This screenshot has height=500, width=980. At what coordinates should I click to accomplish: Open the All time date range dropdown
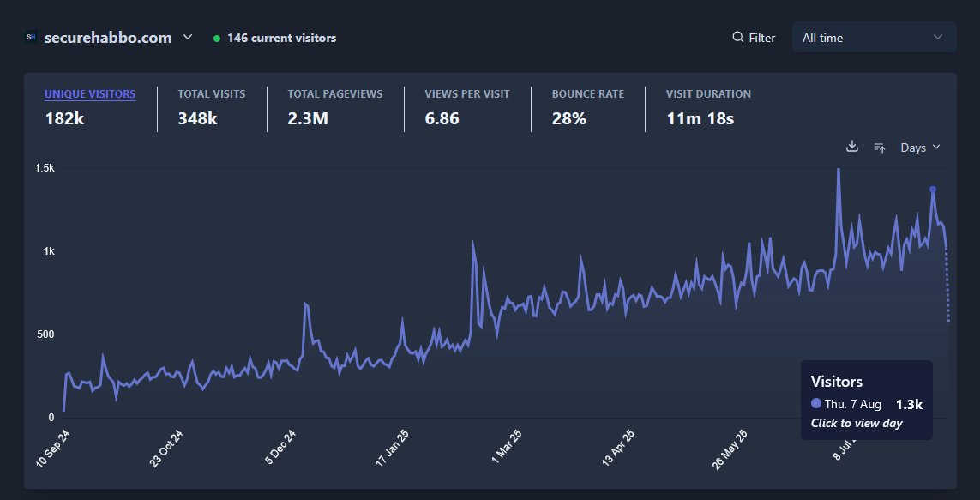pyautogui.click(x=874, y=37)
